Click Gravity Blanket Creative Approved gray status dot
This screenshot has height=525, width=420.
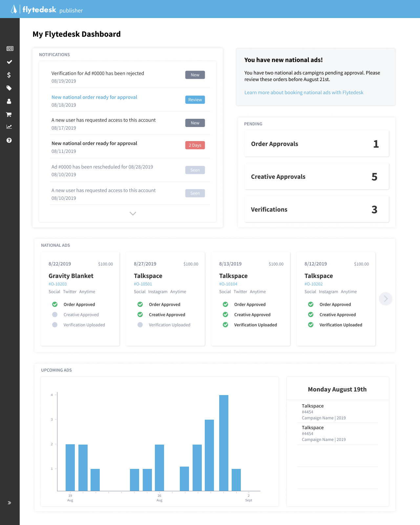55,315
